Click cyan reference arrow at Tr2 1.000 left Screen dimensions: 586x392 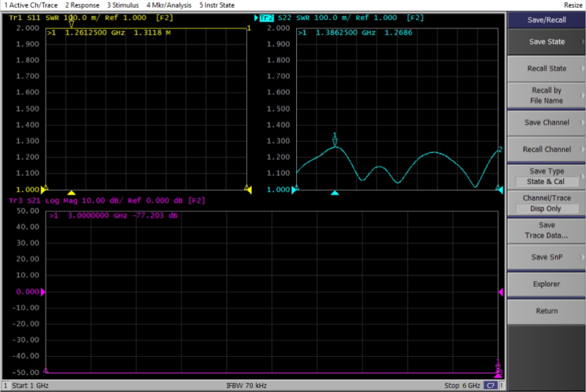(x=294, y=190)
